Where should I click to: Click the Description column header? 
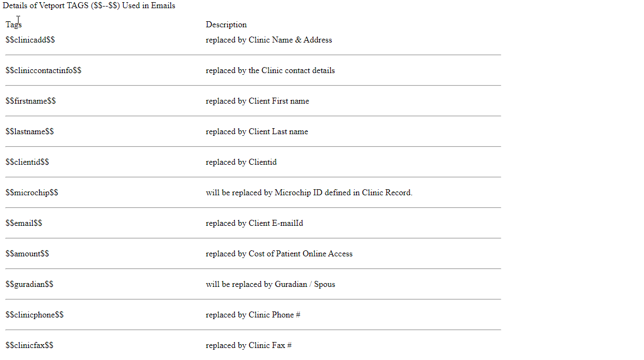click(226, 25)
